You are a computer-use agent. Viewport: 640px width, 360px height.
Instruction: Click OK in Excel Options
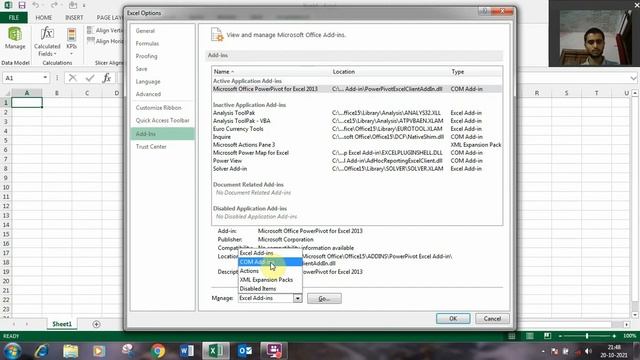(453, 319)
